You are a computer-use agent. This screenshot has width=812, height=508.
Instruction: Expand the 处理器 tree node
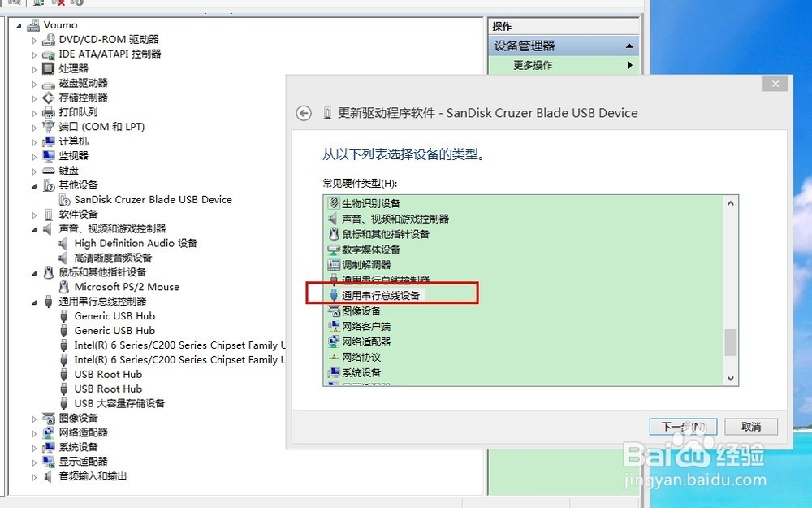(34, 69)
